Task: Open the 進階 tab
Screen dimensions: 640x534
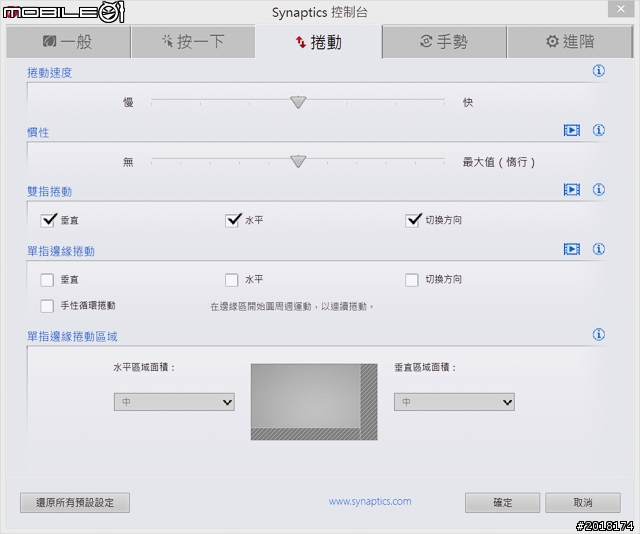Action: 570,42
